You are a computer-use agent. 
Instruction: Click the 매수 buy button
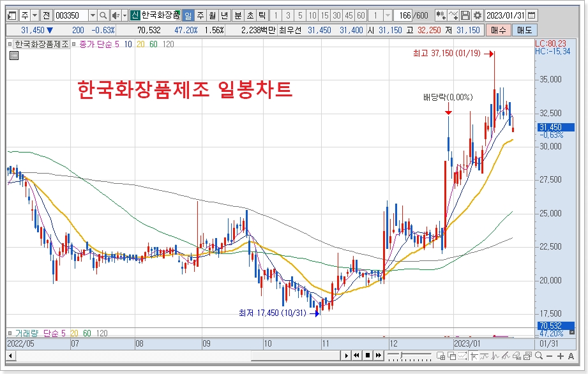pos(498,30)
